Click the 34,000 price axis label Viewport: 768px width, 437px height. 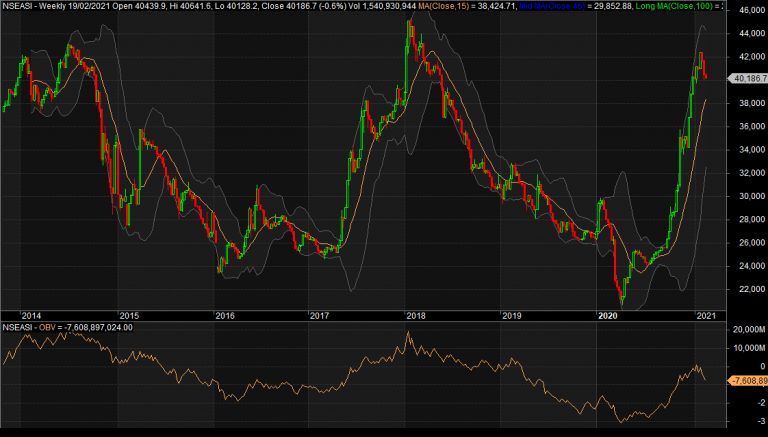click(x=751, y=150)
